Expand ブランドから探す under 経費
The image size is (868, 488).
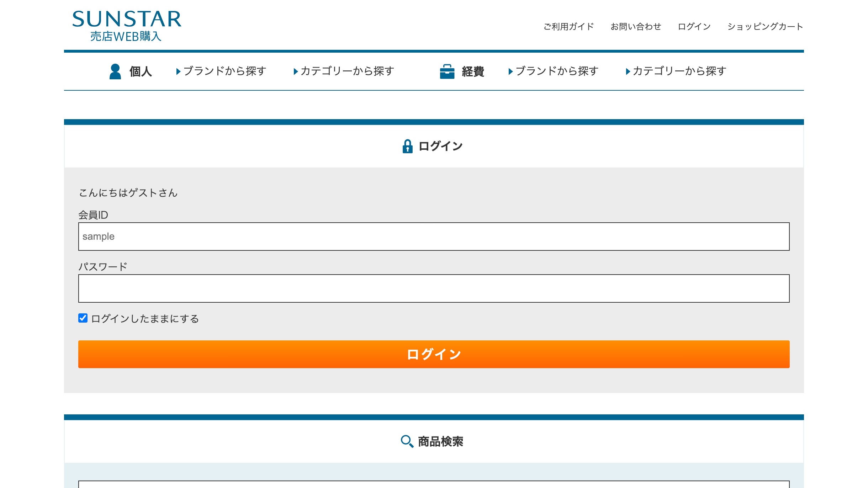pos(557,71)
